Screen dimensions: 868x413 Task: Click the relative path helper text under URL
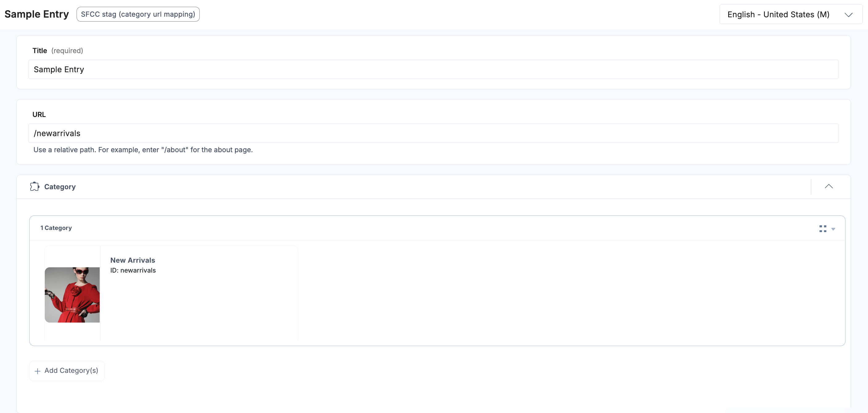(x=143, y=150)
